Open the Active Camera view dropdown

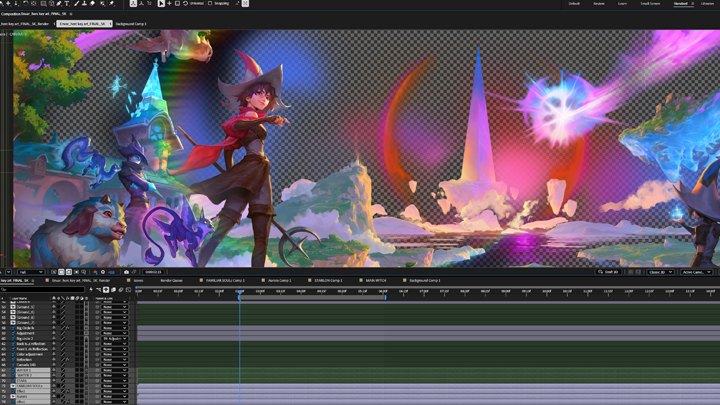(696, 272)
